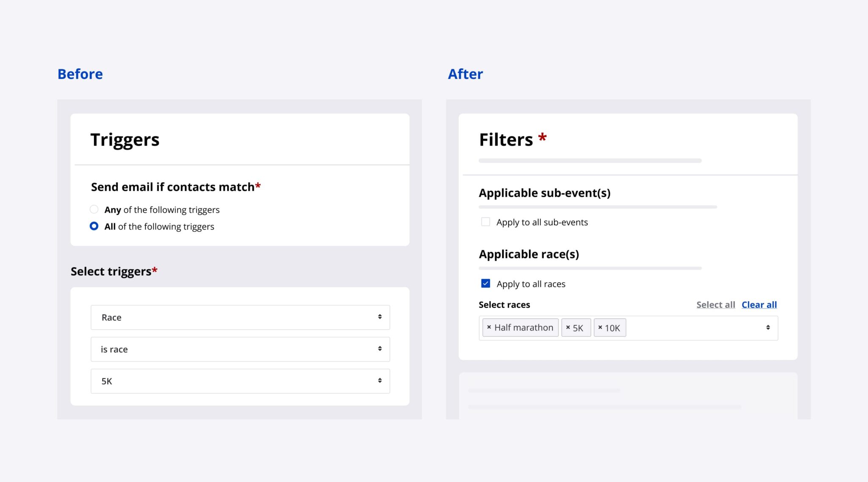Viewport: 868px width, 482px height.
Task: Click the After section label
Action: point(466,74)
